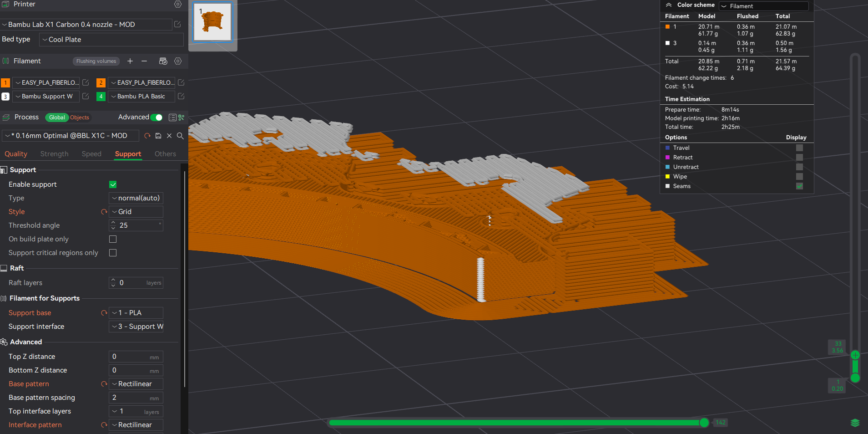
Task: Select Objects process mode
Action: coord(80,117)
